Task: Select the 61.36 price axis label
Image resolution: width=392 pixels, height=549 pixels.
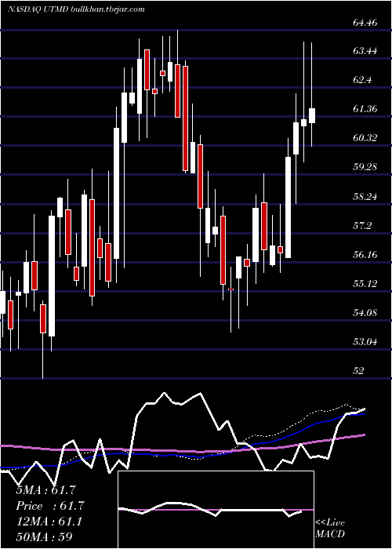Action: point(365,109)
